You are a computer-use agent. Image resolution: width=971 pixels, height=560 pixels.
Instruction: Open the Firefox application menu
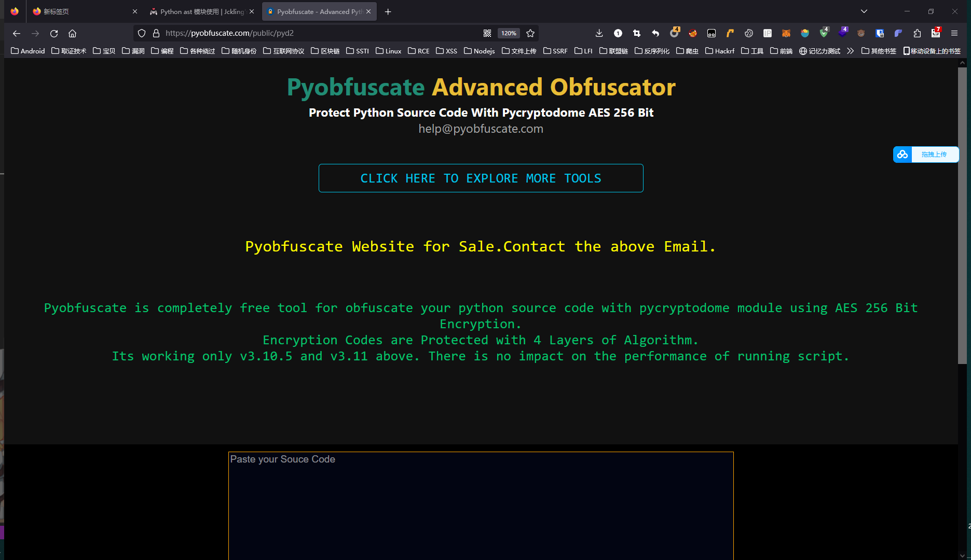(954, 33)
